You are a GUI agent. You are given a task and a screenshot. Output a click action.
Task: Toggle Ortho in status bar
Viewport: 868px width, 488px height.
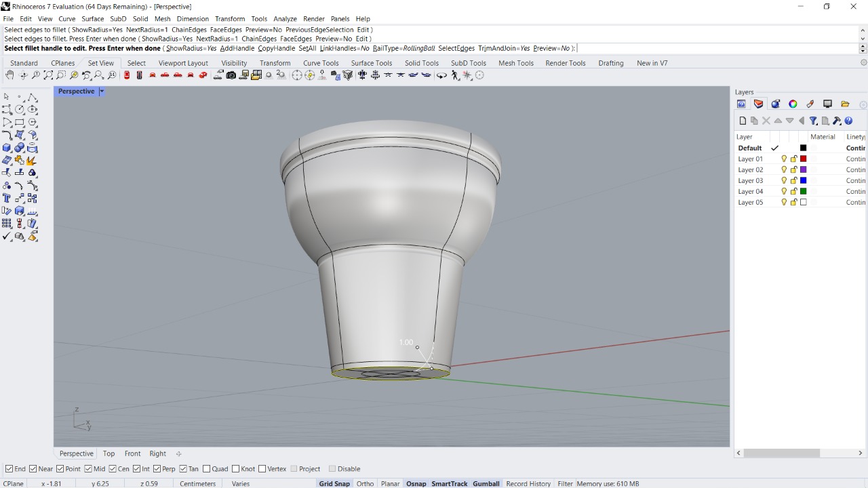coord(365,484)
